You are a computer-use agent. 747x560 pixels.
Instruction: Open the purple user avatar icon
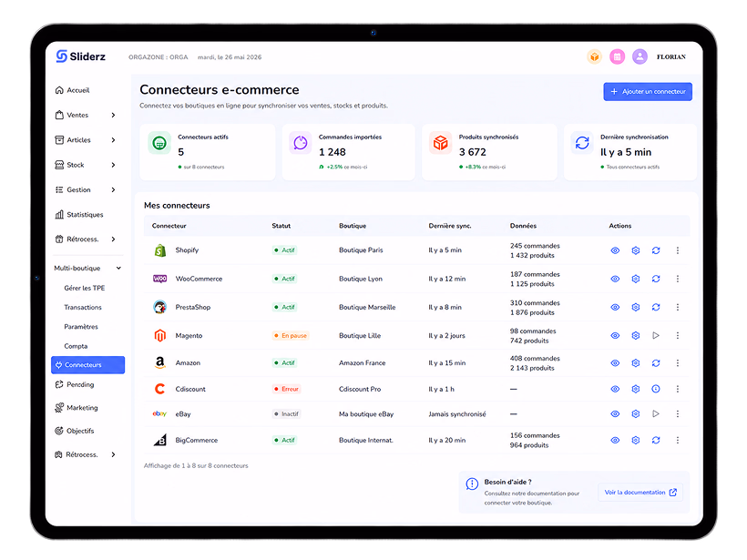pyautogui.click(x=640, y=56)
